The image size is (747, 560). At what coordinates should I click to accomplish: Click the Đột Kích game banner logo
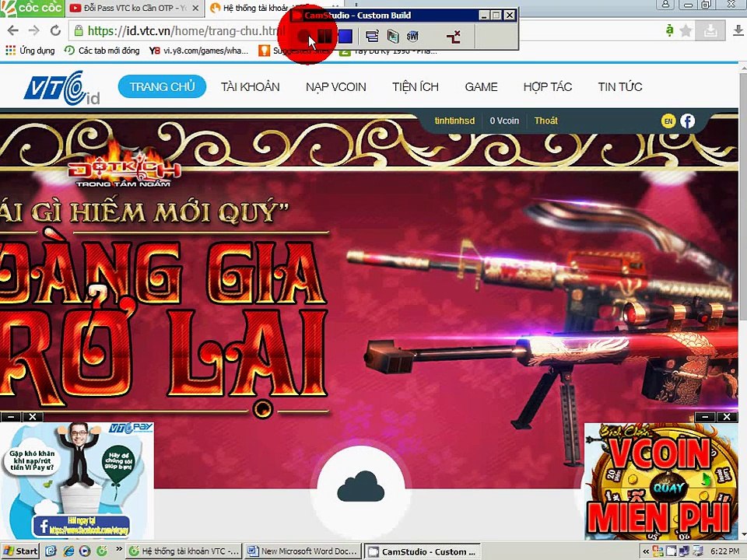(x=124, y=166)
